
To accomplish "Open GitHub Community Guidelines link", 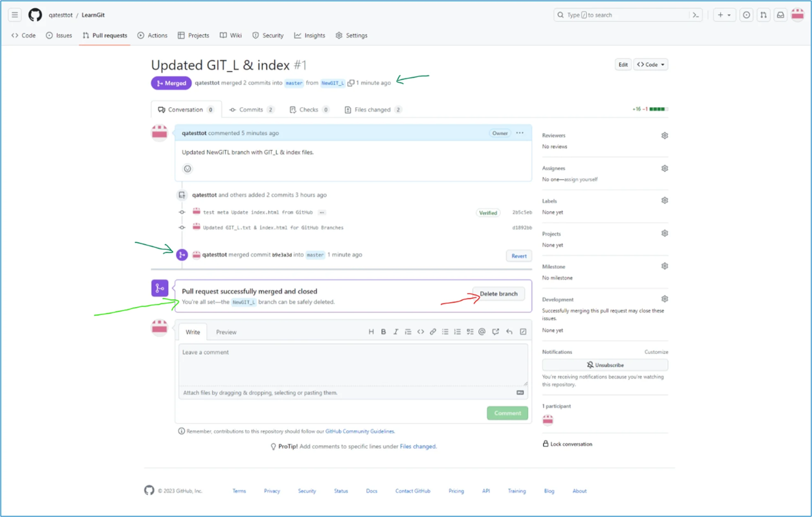I will pyautogui.click(x=360, y=431).
